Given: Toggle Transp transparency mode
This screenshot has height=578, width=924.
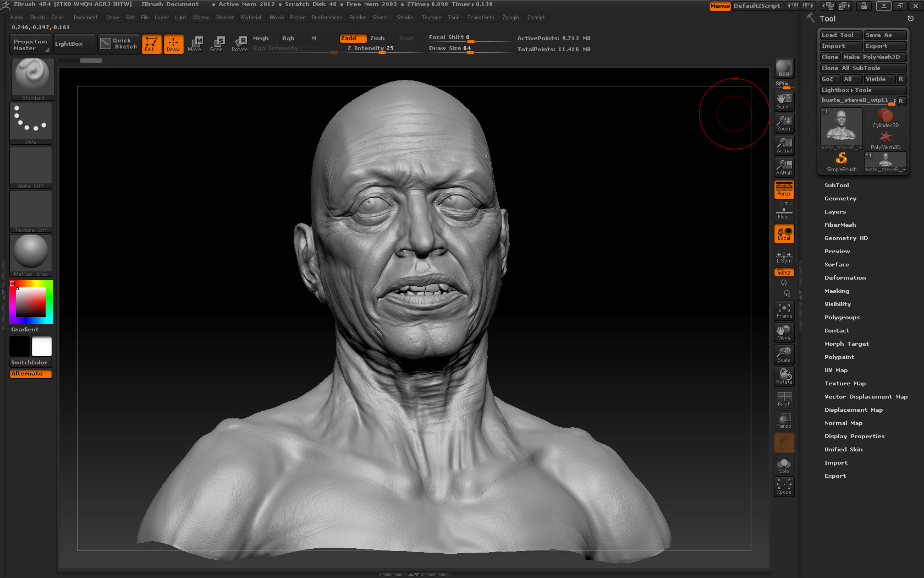Looking at the screenshot, I should coord(784,421).
